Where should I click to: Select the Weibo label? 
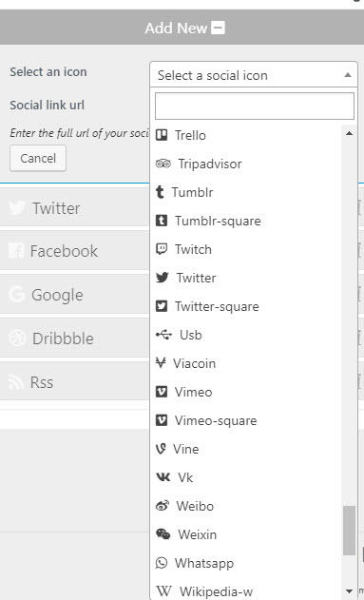tap(195, 506)
